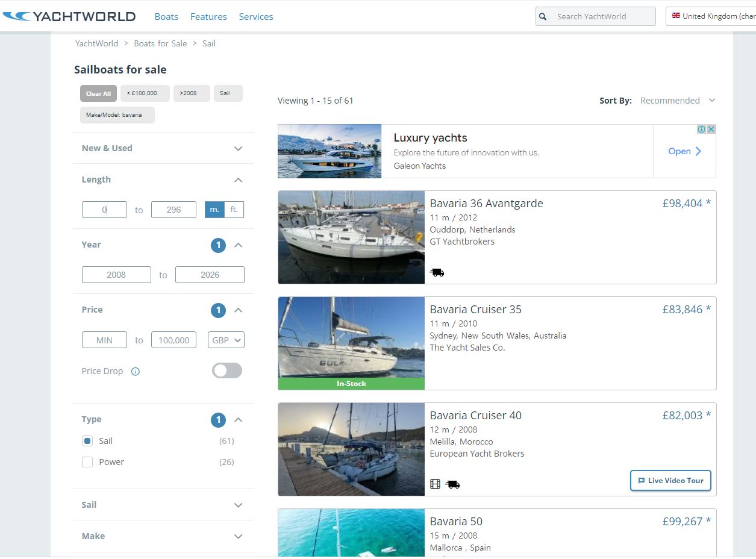Click delivery truck icon on Bavaria 36 Avantgarde
Screen dimensions: 756x559
pyautogui.click(x=437, y=272)
